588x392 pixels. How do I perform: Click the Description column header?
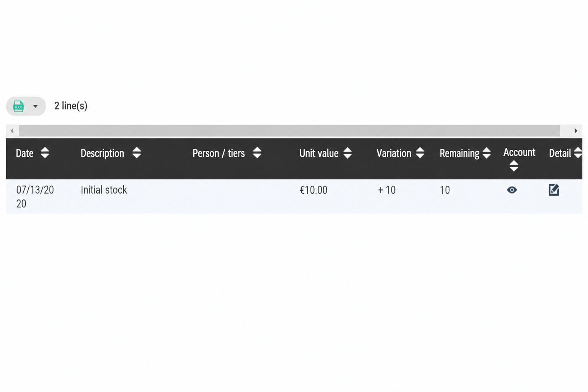click(x=102, y=153)
